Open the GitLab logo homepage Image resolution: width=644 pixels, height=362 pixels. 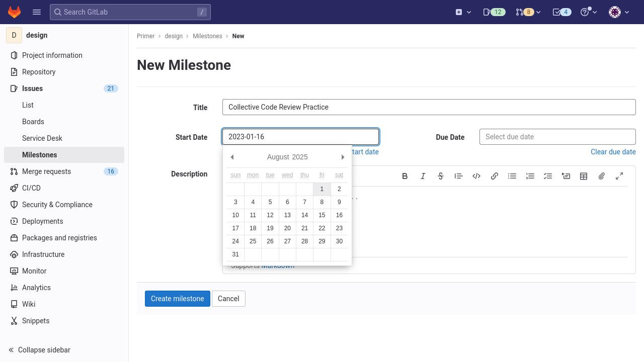pyautogui.click(x=14, y=12)
